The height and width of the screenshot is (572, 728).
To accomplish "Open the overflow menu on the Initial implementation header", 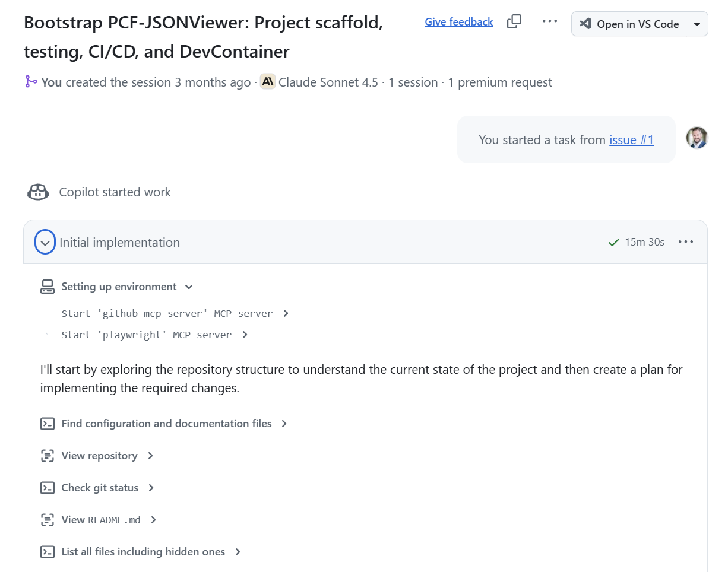I will pyautogui.click(x=686, y=241).
